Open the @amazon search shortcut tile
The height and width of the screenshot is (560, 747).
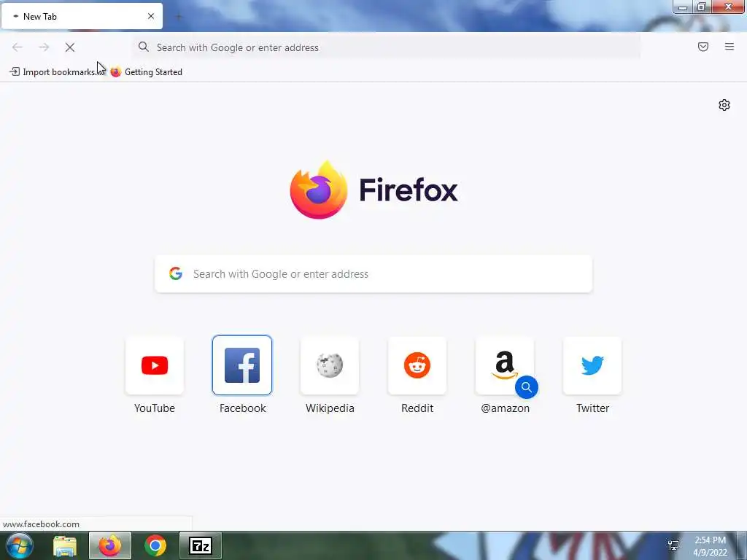pos(505,365)
